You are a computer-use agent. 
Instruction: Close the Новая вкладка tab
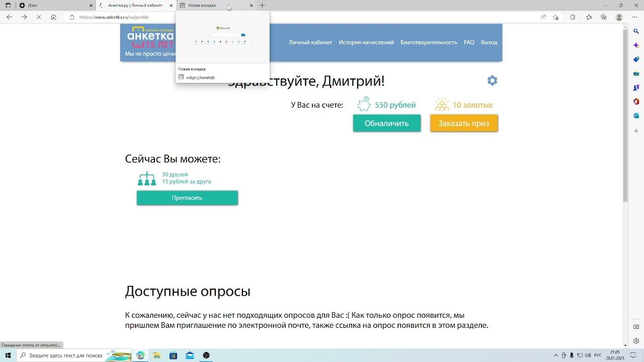[251, 5]
